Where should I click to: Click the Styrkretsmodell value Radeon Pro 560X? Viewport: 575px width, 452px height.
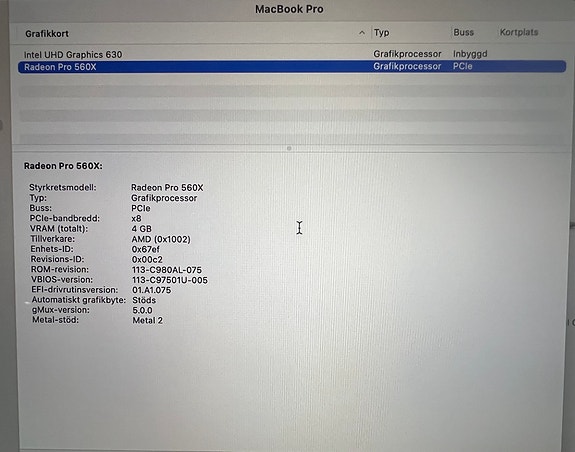[x=167, y=188]
